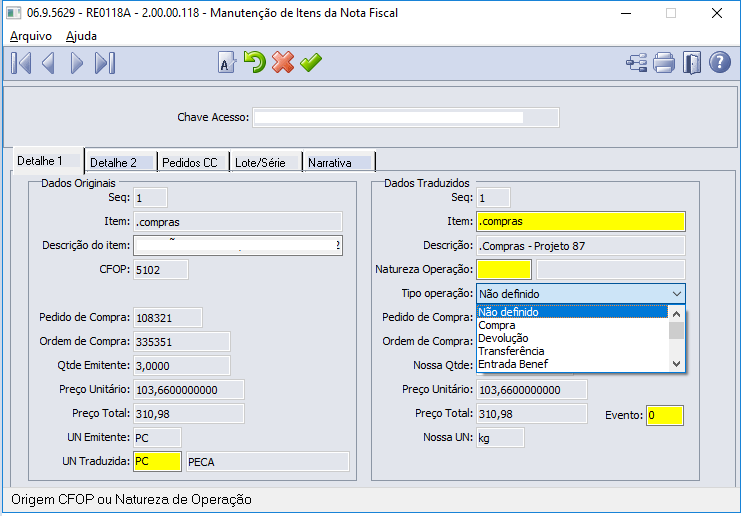Click the document 'A' edit icon
Image resolution: width=742 pixels, height=516 pixels.
227,62
